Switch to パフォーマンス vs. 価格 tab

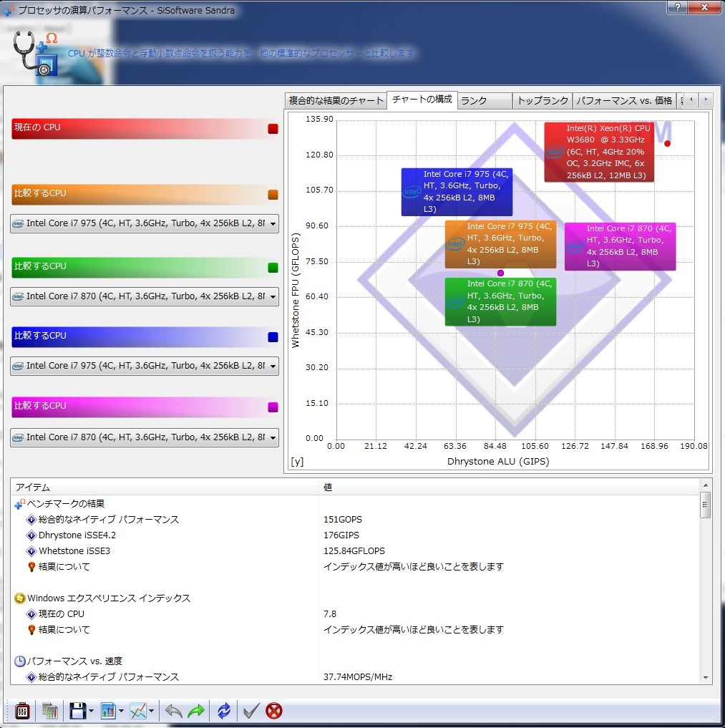click(624, 101)
